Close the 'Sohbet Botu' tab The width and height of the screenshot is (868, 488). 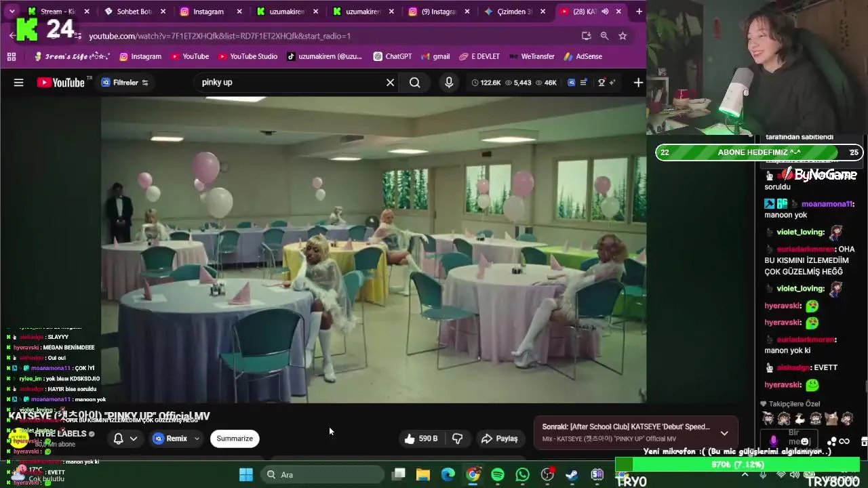coord(163,12)
